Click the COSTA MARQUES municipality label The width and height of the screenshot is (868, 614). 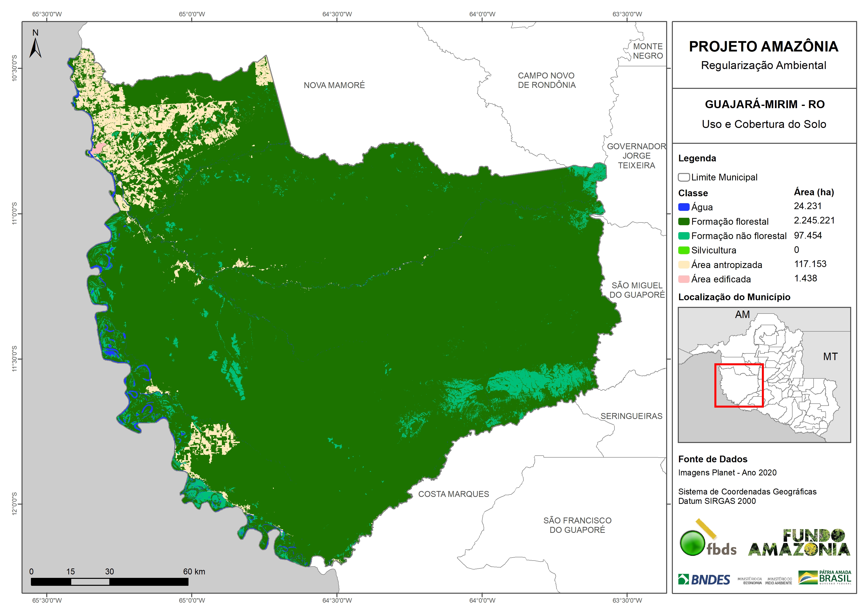tap(453, 494)
